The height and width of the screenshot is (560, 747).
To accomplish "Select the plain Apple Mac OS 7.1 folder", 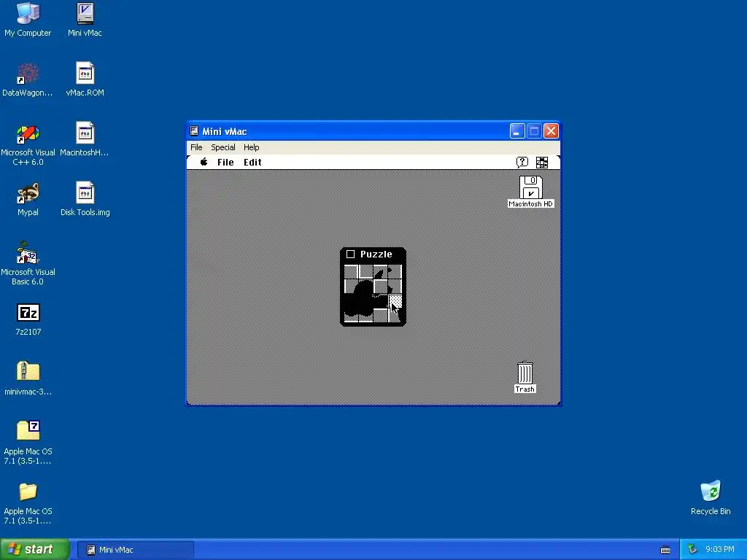I will click(28, 492).
